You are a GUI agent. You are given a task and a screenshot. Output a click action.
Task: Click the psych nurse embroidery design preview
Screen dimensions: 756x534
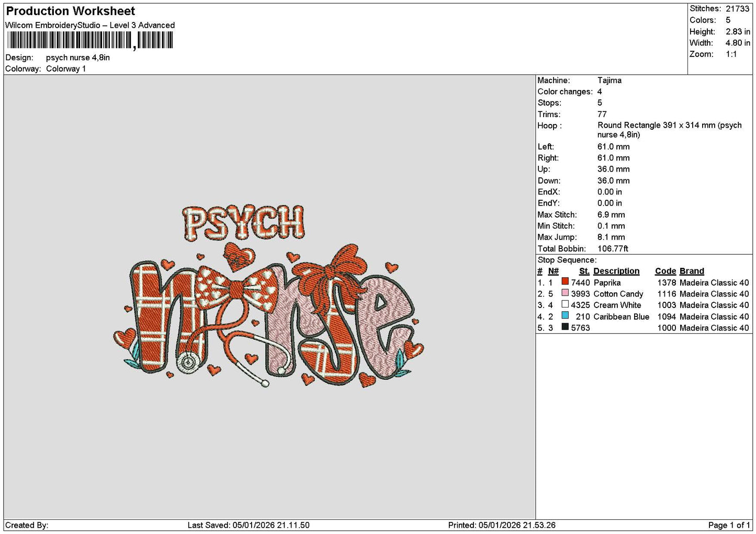(x=269, y=297)
